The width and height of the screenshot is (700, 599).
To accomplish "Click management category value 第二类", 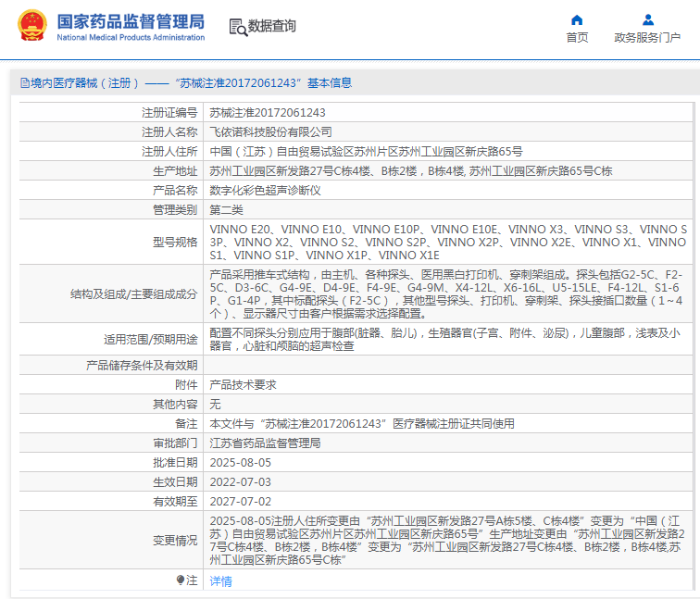I will 226,210.
